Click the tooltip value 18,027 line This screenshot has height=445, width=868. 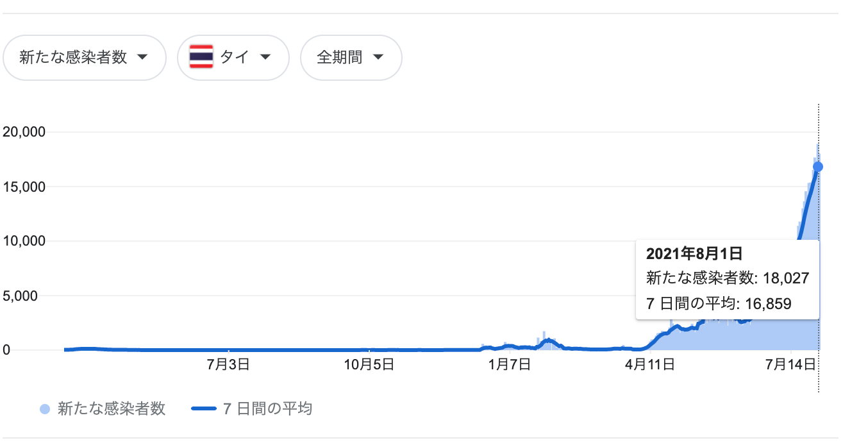tap(728, 278)
